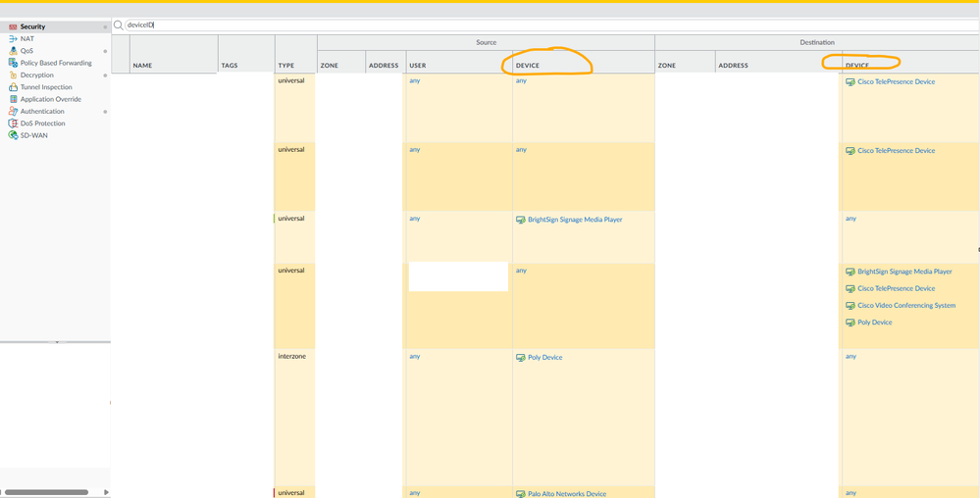This screenshot has height=498, width=980.
Task: Open the Palo Alto Networks Device link
Action: point(567,494)
